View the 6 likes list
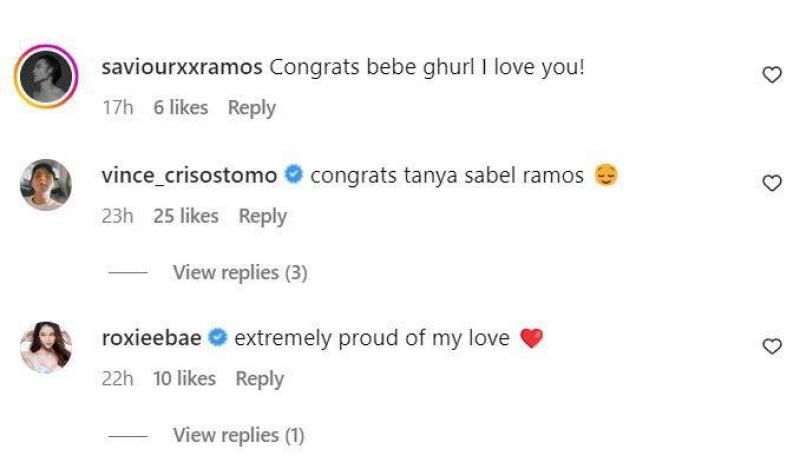This screenshot has width=800, height=469. [x=180, y=108]
